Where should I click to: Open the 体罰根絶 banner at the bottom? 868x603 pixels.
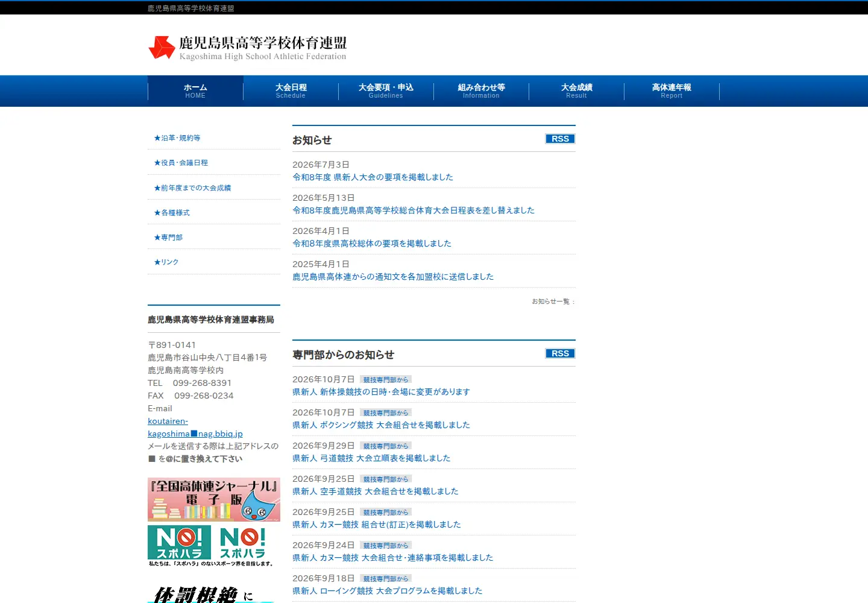point(214,594)
